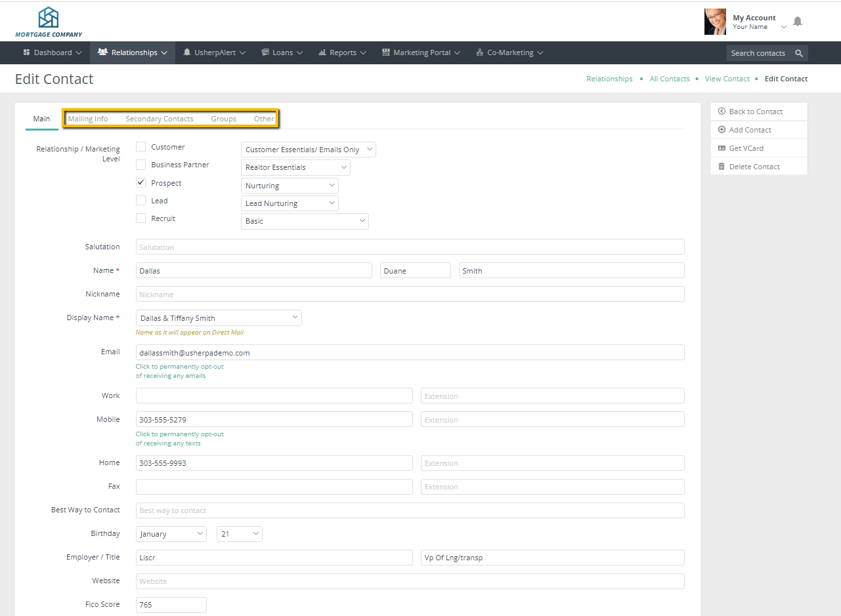Switch to the Mailing Info tab

pyautogui.click(x=88, y=119)
